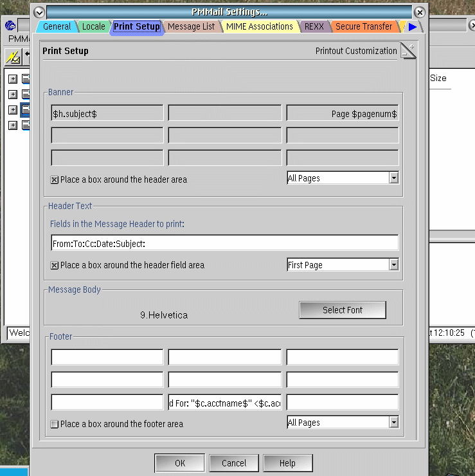
Task: Expand the second tree node in PMMail window
Action: (x=13, y=95)
